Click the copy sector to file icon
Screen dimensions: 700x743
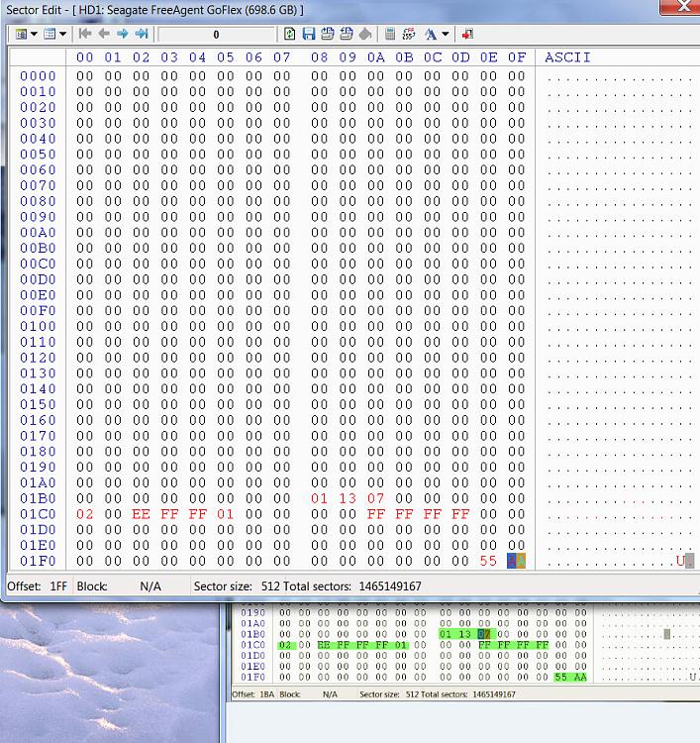(x=328, y=34)
